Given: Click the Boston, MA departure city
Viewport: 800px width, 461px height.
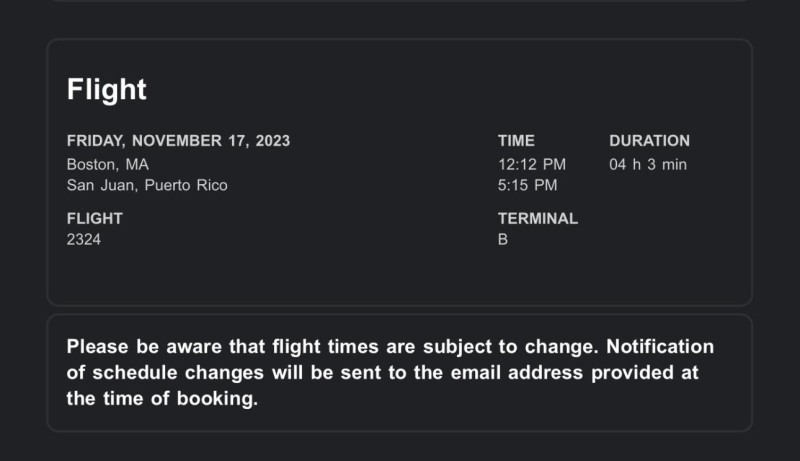Looking at the screenshot, I should (x=108, y=164).
